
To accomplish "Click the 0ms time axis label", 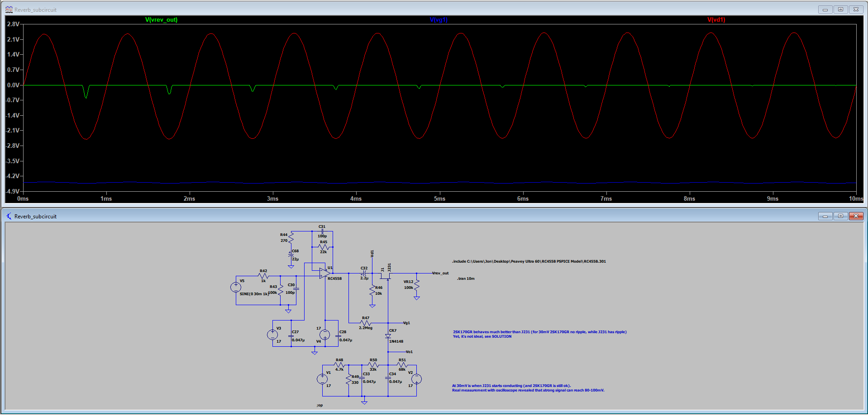I will pos(23,198).
